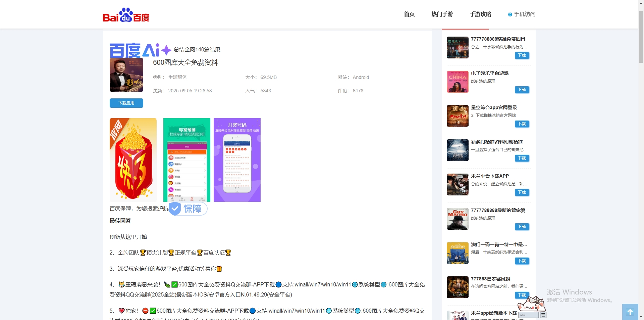Screen dimensions: 644x320
Task: Click the 澳门一码一肖 sidebar thumbnail
Action: pyautogui.click(x=457, y=253)
